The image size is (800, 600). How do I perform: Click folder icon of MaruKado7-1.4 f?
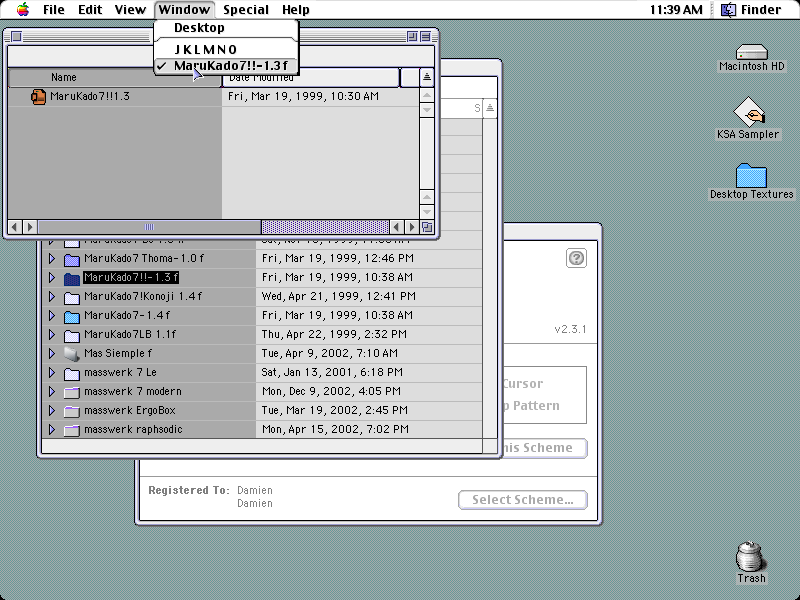coord(72,316)
